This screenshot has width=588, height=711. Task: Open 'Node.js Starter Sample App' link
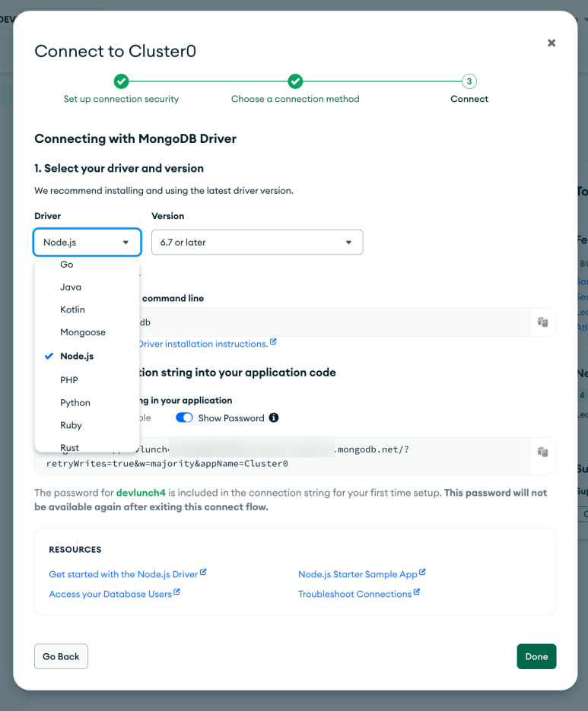point(361,574)
